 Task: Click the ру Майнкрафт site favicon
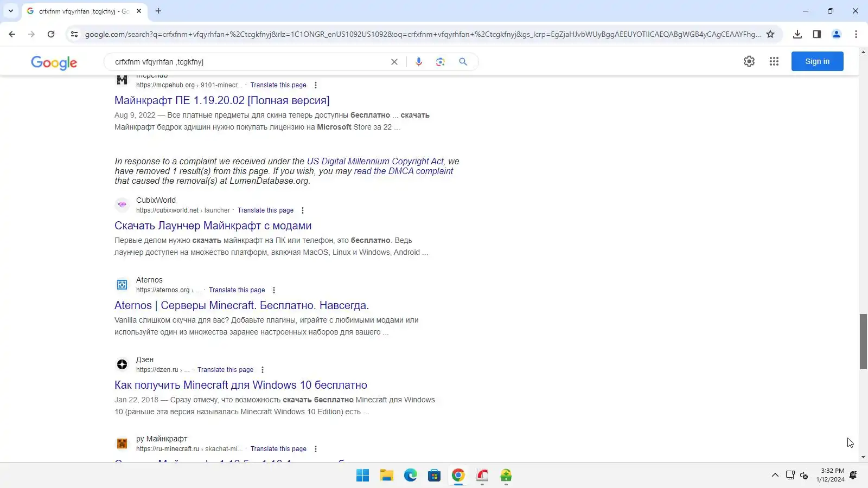(122, 444)
